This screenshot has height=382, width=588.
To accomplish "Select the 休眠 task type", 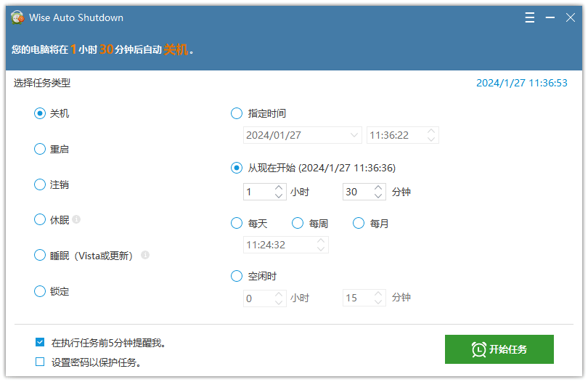I will [x=40, y=219].
